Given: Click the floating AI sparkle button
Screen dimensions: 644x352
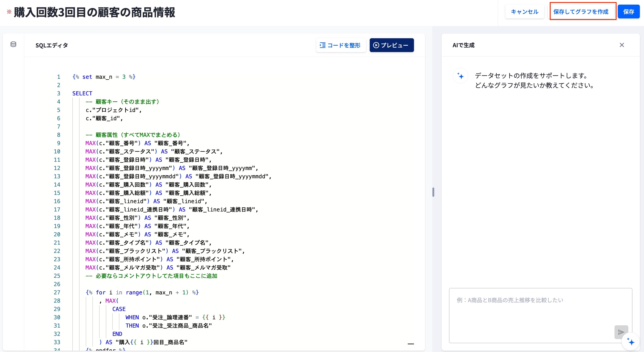Looking at the screenshot, I should coord(630,342).
